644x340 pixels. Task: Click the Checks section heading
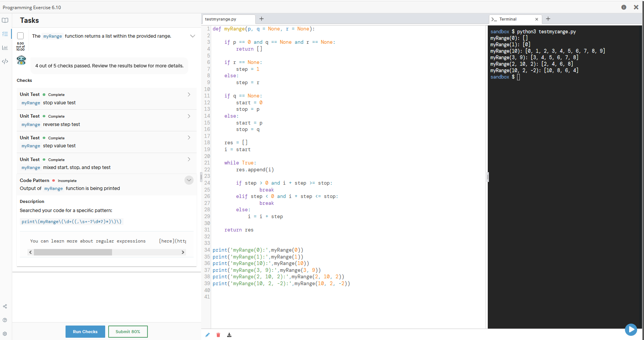pos(24,80)
